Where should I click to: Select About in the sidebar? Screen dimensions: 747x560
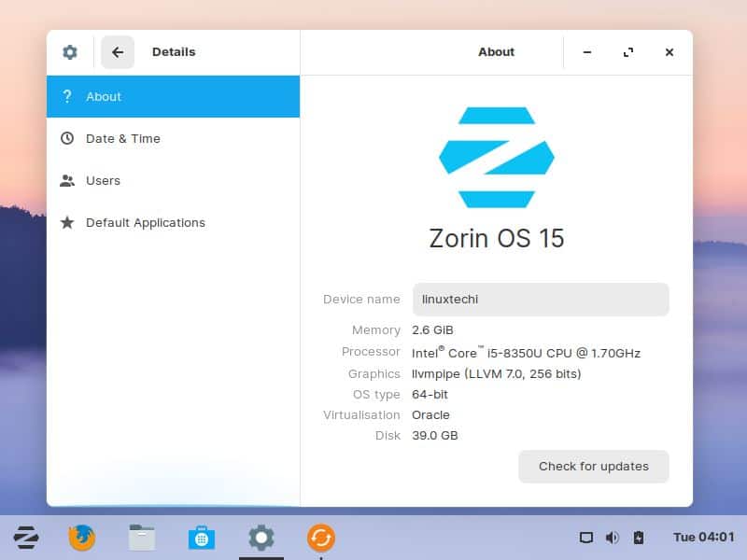pos(173,96)
